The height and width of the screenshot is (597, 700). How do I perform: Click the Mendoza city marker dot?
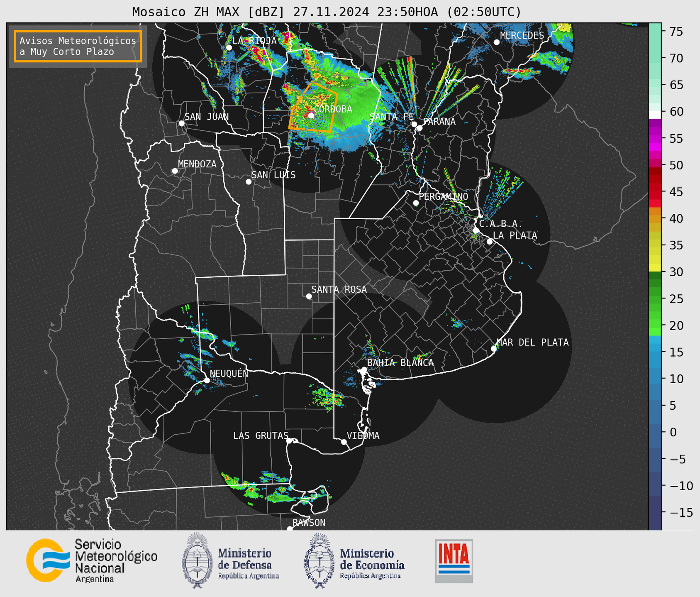click(175, 171)
